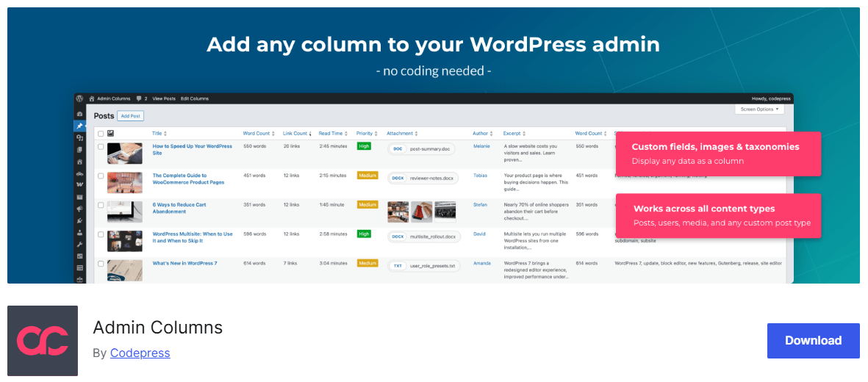Image resolution: width=868 pixels, height=382 pixels.
Task: Sort by the Excerpt column header
Action: (514, 134)
